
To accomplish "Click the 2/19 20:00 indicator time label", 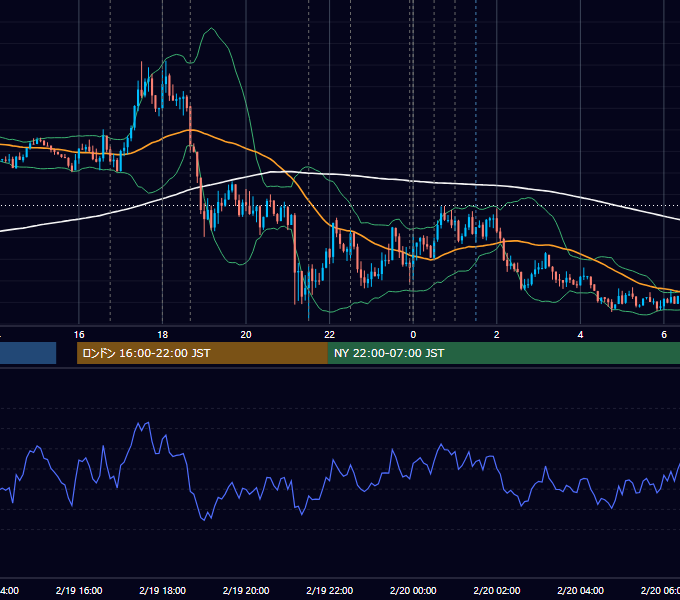I will (246, 590).
